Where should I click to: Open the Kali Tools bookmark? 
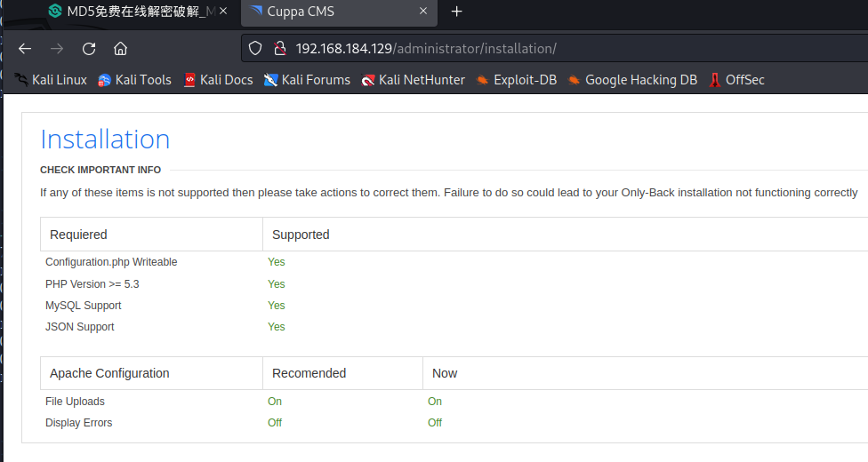(134, 80)
